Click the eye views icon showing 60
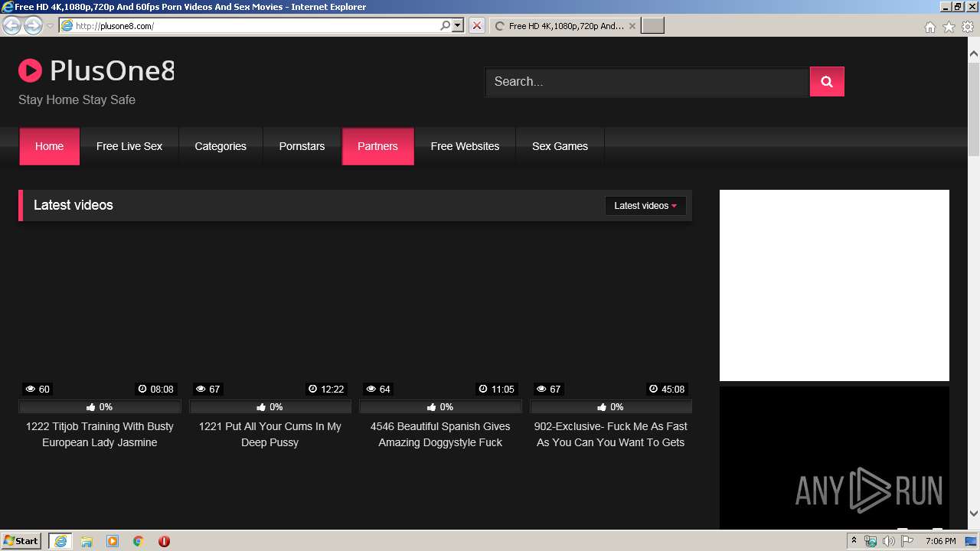980x551 pixels. click(31, 389)
